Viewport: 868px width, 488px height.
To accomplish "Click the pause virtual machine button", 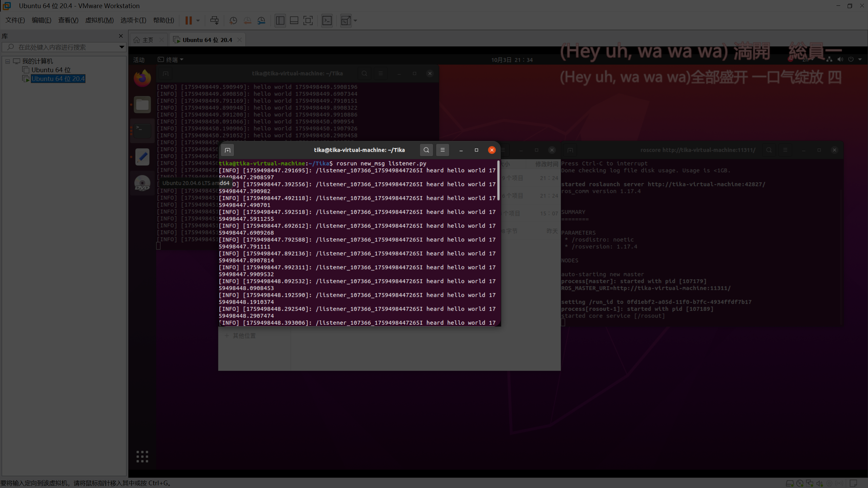I will 189,21.
